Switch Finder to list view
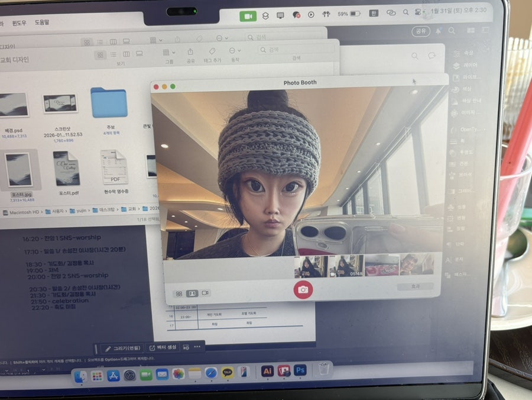Image resolution: width=532 pixels, height=400 pixels. point(113,54)
